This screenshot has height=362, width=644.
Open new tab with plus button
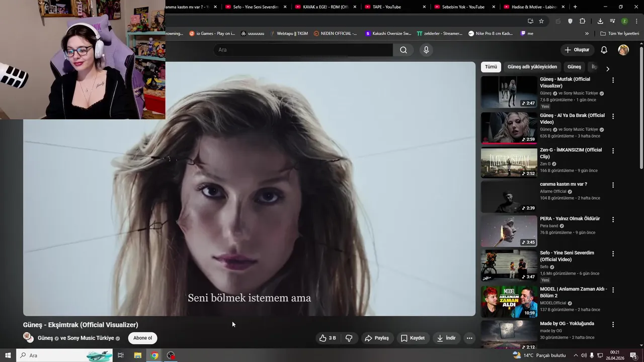pos(575,7)
